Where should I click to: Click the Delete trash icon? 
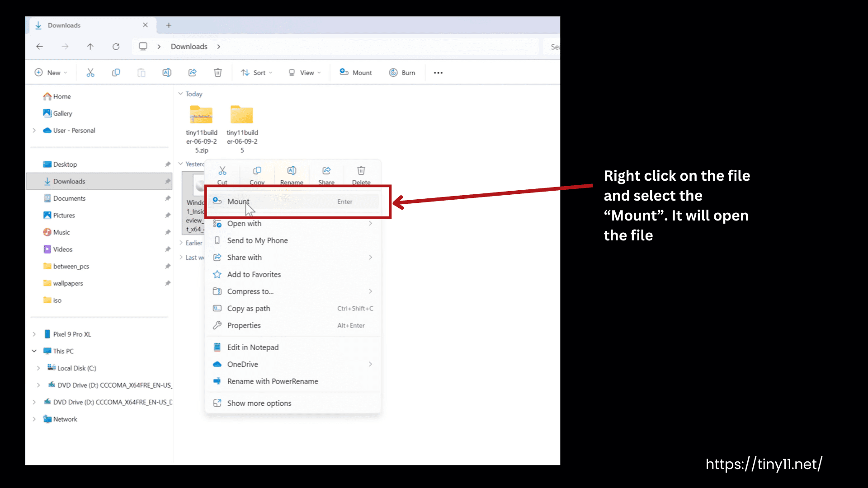pyautogui.click(x=217, y=72)
